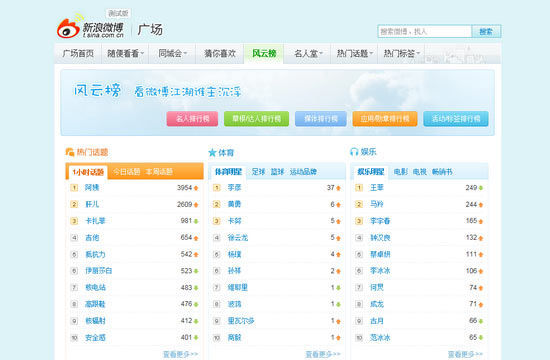Click the green down arrow beside count 981
Viewport: 550px width, 360px height.
pos(196,221)
